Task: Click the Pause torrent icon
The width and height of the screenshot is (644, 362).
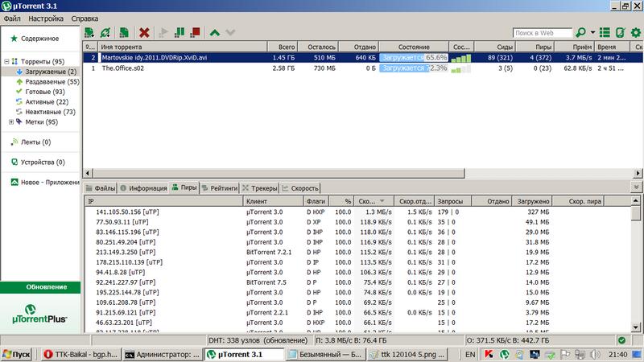Action: tap(180, 32)
